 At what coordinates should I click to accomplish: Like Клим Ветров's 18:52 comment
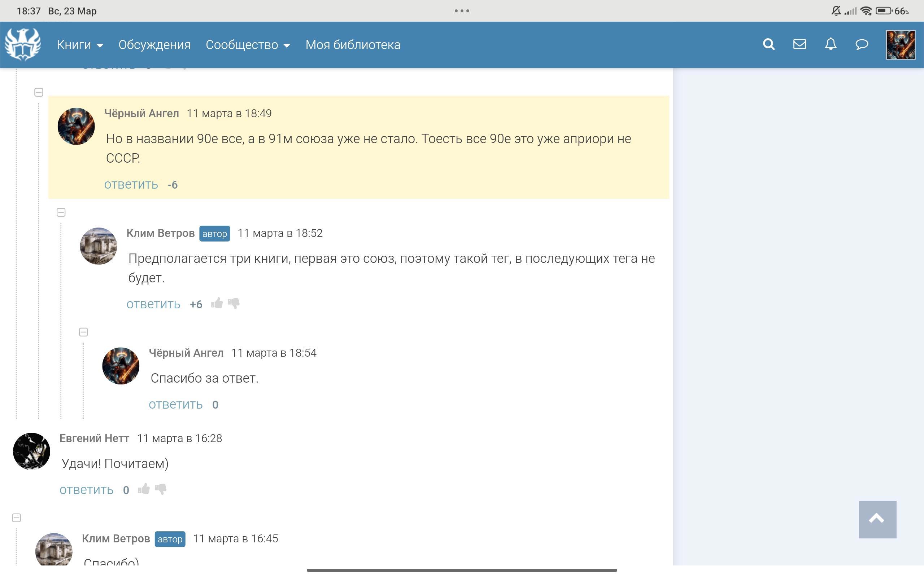217,303
